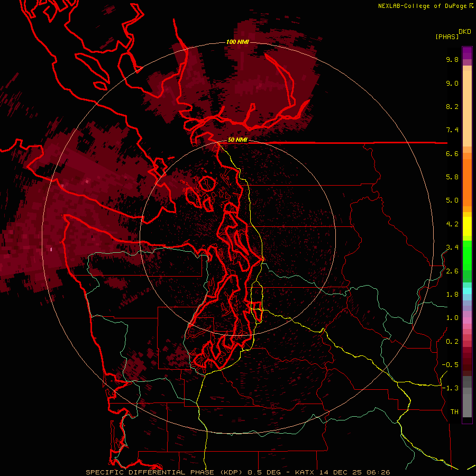This screenshot has width=476, height=476.
Task: Click the 3.4 value on color scale
Action: tap(452, 248)
